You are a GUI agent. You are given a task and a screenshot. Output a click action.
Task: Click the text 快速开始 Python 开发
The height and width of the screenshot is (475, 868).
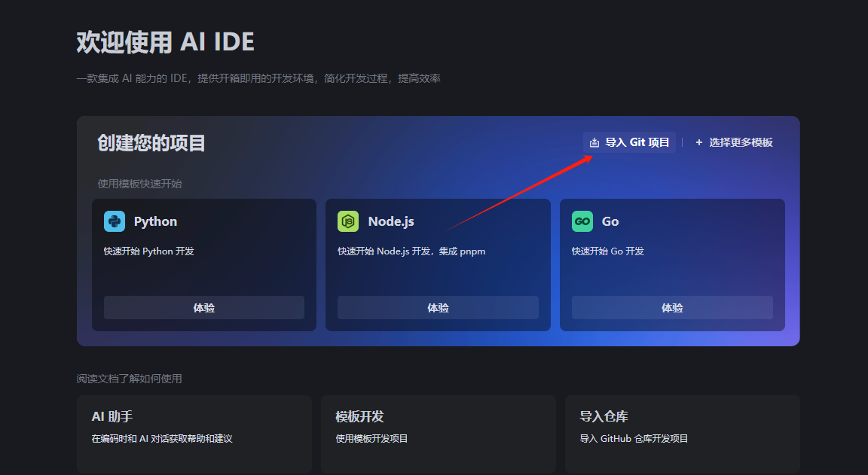[149, 251]
